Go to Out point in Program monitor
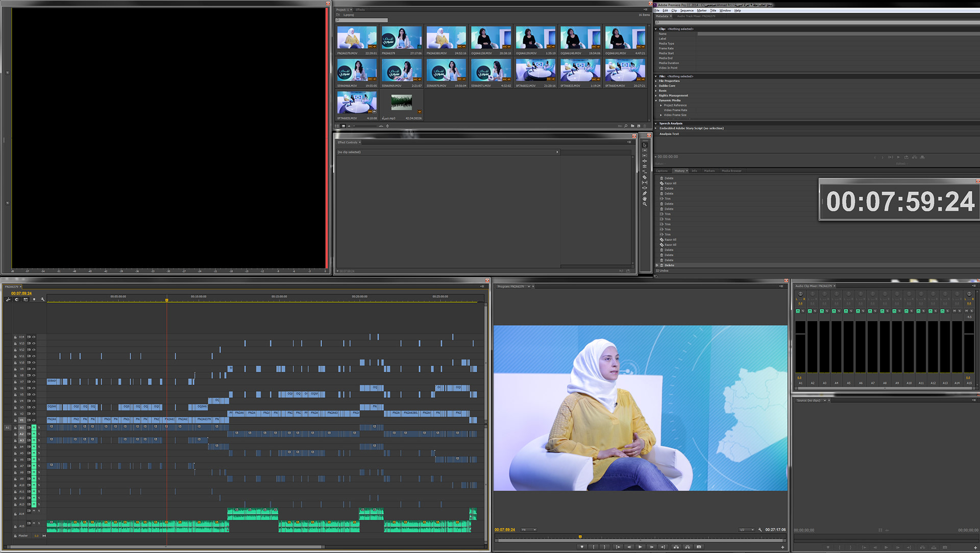Viewport: 980px width, 553px height. tap(663, 547)
